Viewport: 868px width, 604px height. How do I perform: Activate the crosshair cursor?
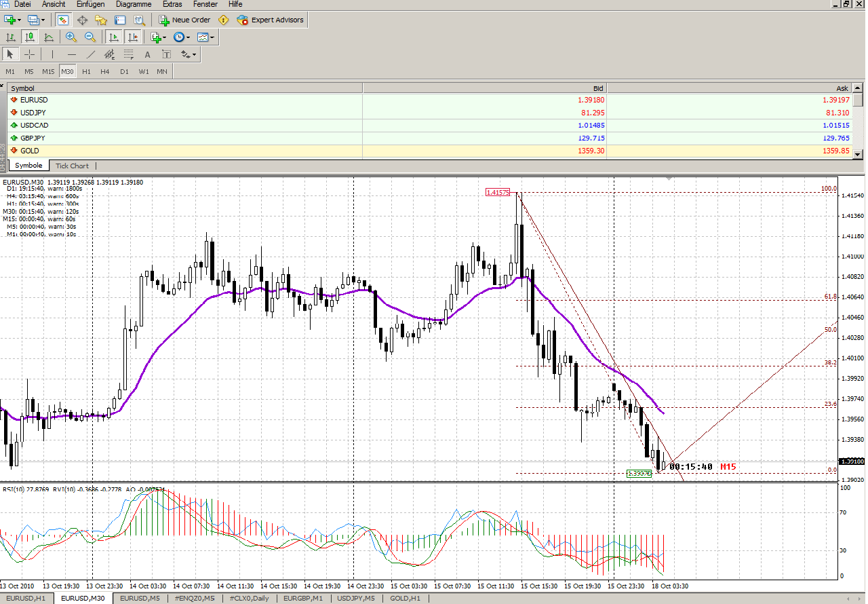(30, 54)
